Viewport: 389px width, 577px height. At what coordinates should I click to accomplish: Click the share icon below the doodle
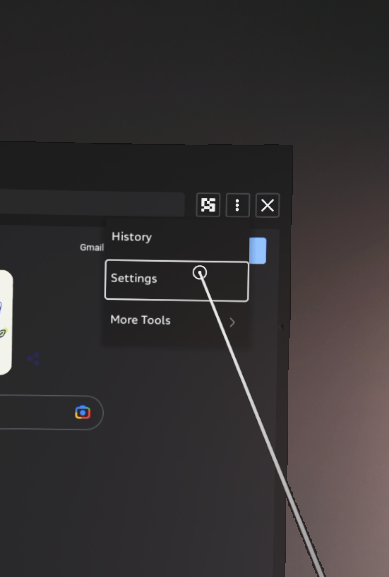[x=33, y=359]
